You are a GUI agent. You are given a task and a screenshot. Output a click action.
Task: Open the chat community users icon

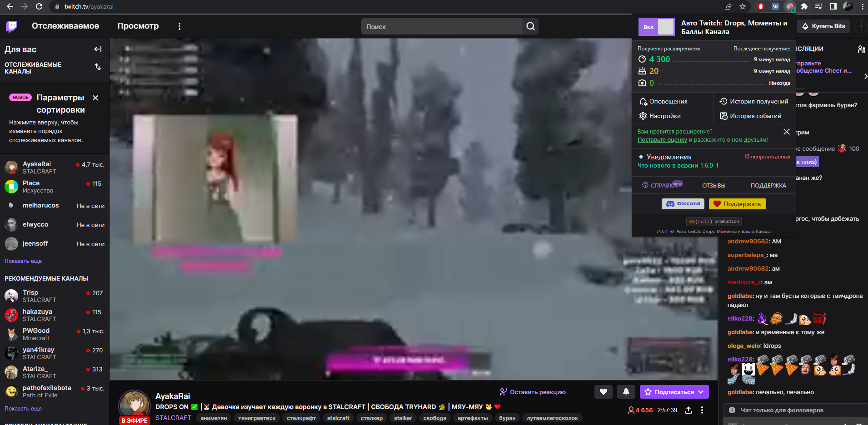(861, 49)
